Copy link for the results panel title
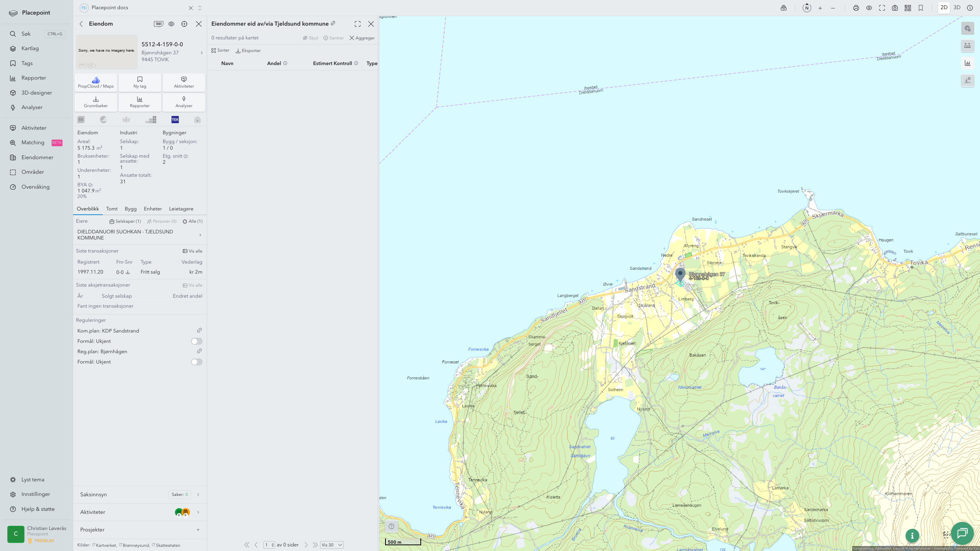 click(333, 23)
